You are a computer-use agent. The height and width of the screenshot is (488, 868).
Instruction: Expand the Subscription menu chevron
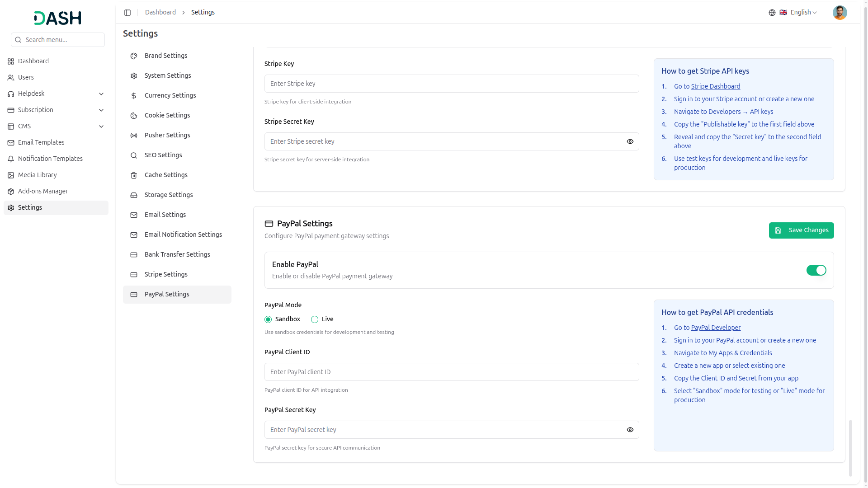point(101,110)
